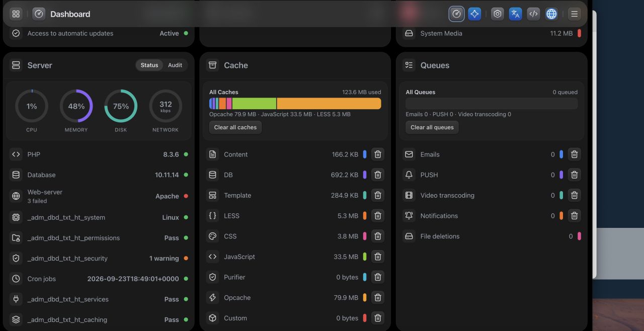Delete the DB cache with trash icon
644x331 pixels.
378,175
